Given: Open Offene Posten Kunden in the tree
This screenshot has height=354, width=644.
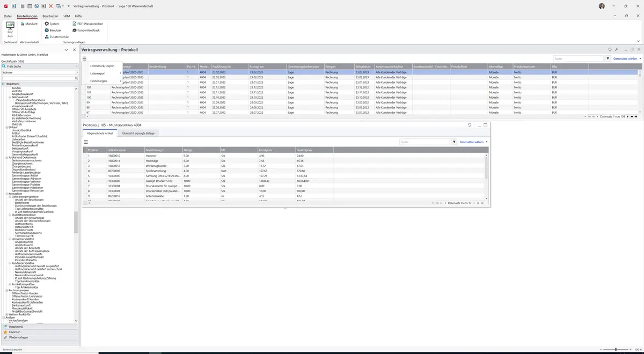Looking at the screenshot, I should click(x=24, y=293).
